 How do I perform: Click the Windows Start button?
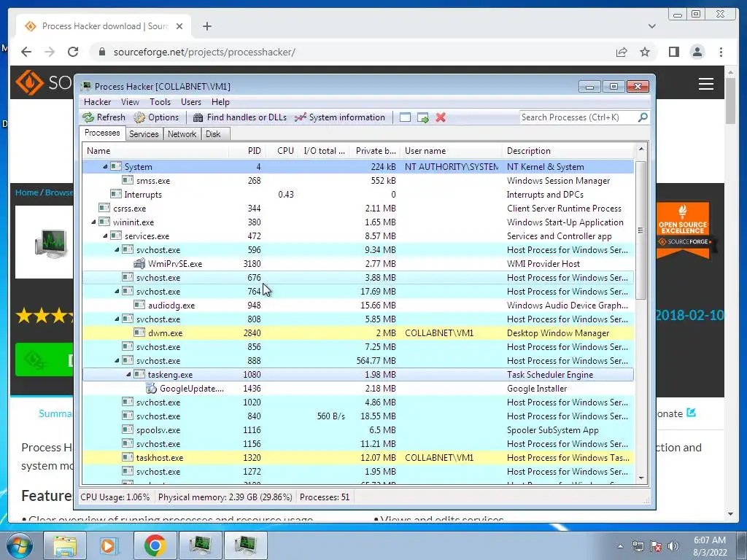tap(18, 545)
